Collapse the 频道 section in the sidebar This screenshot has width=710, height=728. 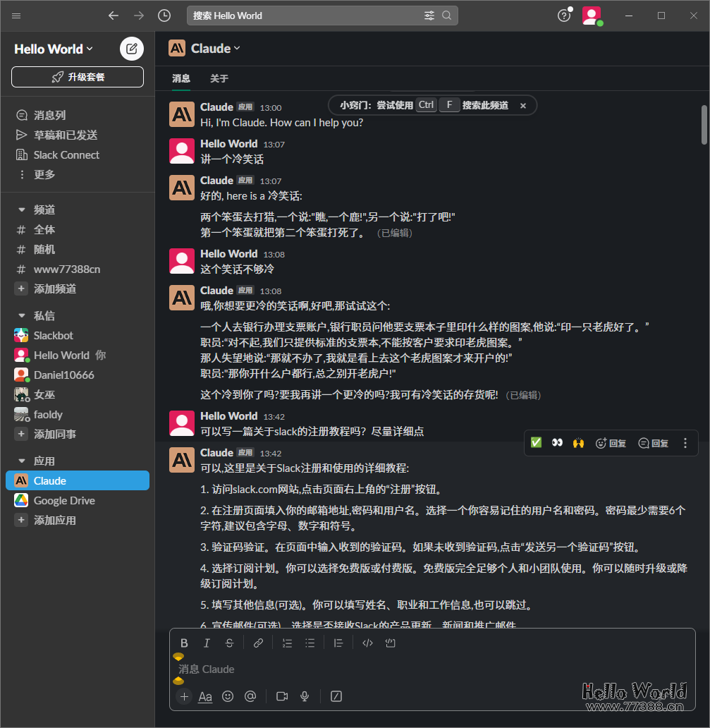[x=21, y=209]
